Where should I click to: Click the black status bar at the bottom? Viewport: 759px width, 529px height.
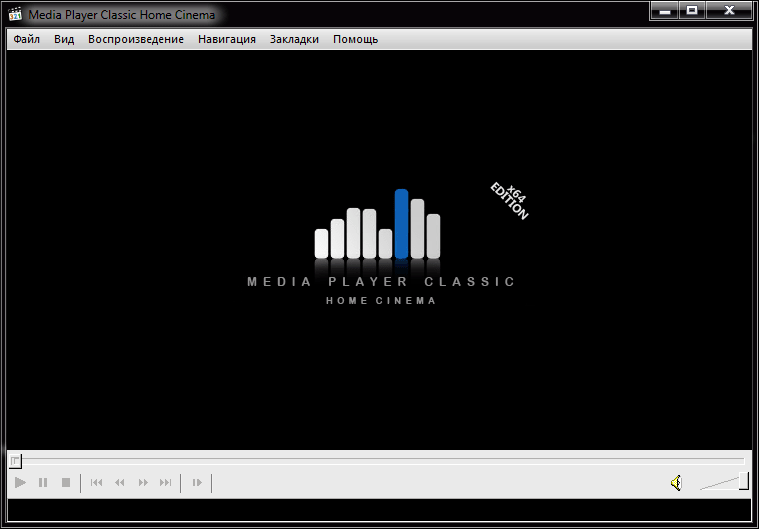[x=380, y=510]
